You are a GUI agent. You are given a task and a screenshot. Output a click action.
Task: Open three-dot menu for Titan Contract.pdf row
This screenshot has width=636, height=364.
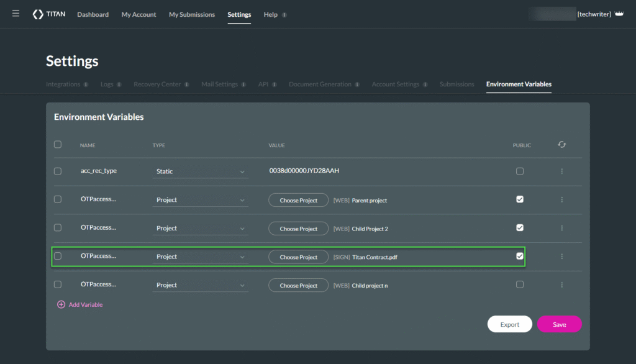click(561, 257)
